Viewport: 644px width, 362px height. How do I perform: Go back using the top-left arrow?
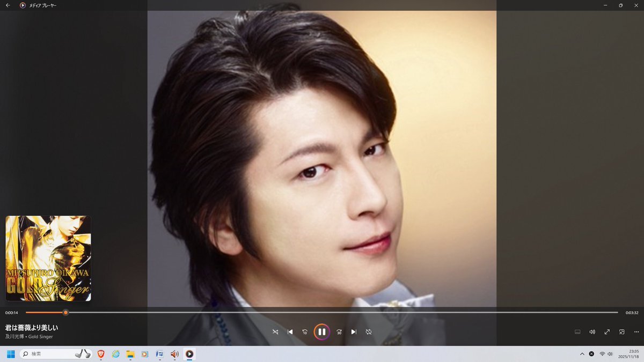click(x=8, y=5)
